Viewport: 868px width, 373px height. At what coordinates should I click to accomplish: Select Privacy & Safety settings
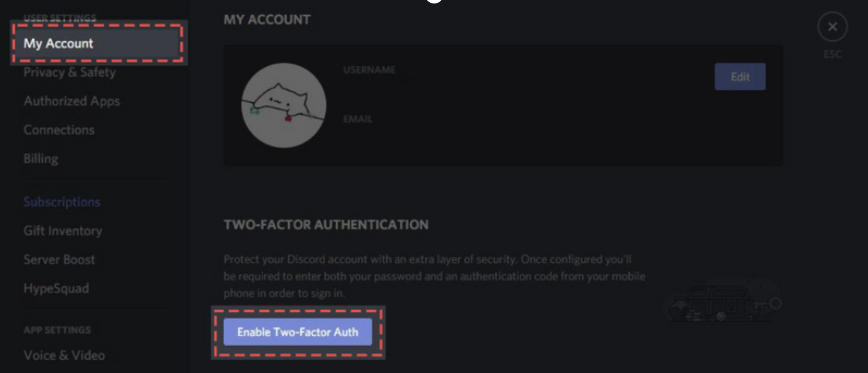pos(70,72)
